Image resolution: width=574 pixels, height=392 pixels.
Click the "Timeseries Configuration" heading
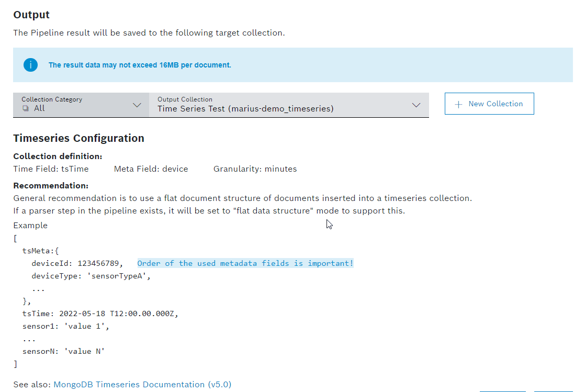click(x=78, y=139)
